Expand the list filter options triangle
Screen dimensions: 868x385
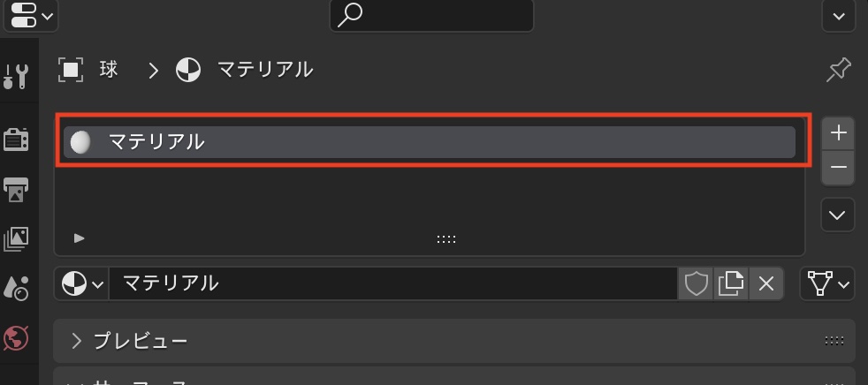pos(80,238)
